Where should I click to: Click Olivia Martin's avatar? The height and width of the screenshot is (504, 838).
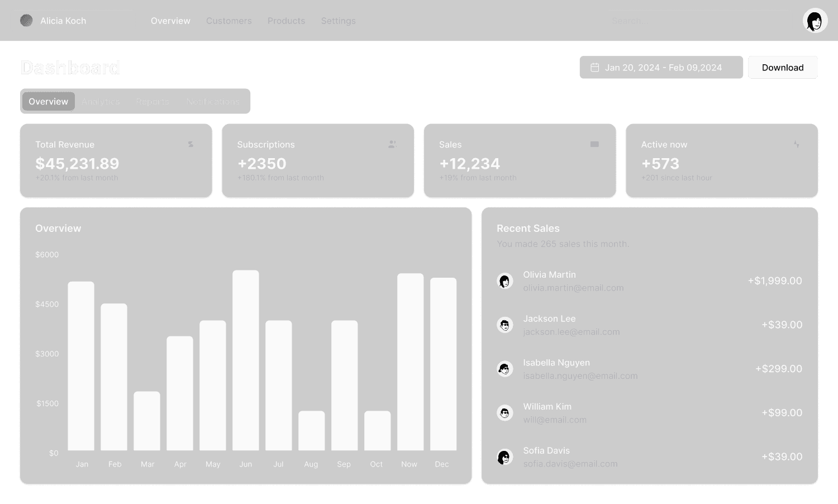[505, 281]
